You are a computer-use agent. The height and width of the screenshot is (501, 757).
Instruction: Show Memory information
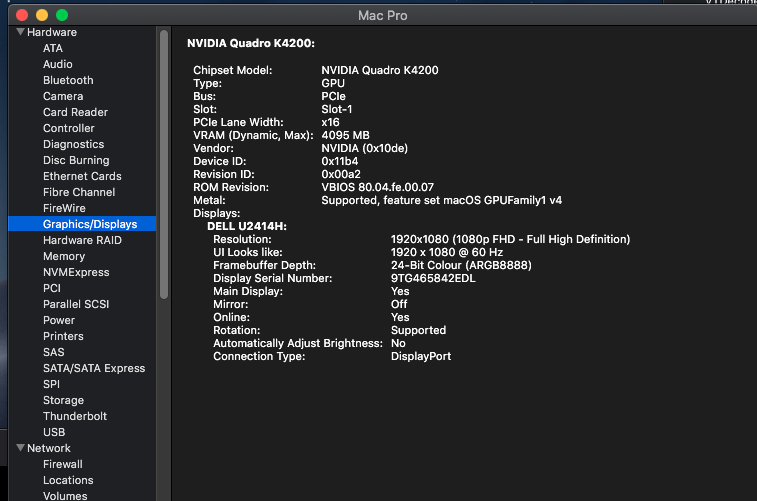click(x=64, y=256)
